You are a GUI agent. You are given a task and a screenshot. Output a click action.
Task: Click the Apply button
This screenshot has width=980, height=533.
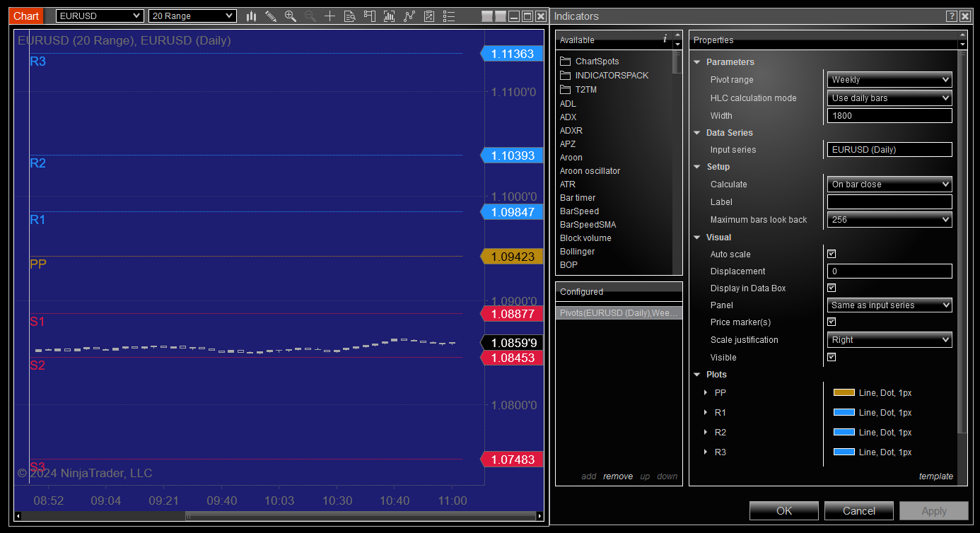(x=934, y=510)
